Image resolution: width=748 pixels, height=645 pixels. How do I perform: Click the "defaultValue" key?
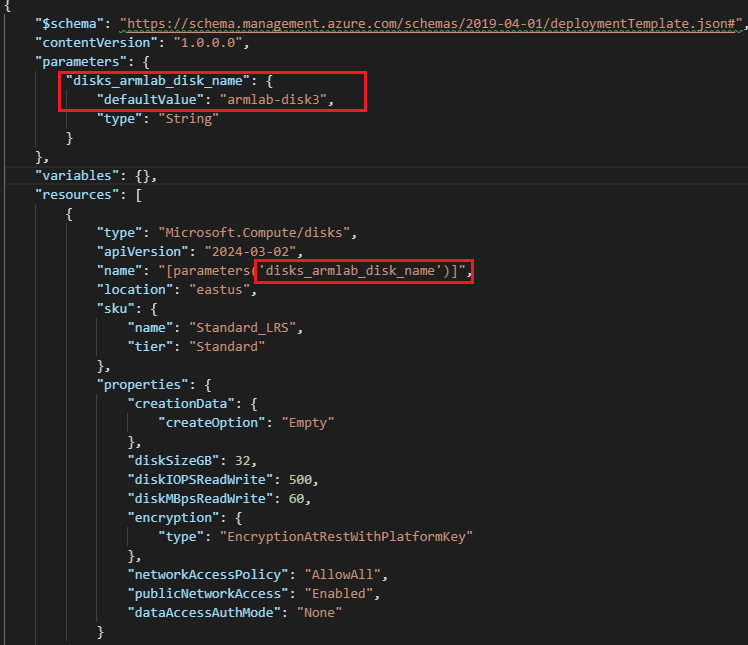pos(150,100)
